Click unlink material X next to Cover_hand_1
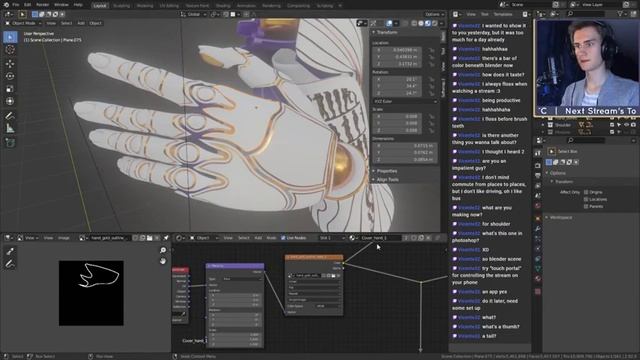Image resolution: width=640 pixels, height=360 pixels. (x=428, y=238)
